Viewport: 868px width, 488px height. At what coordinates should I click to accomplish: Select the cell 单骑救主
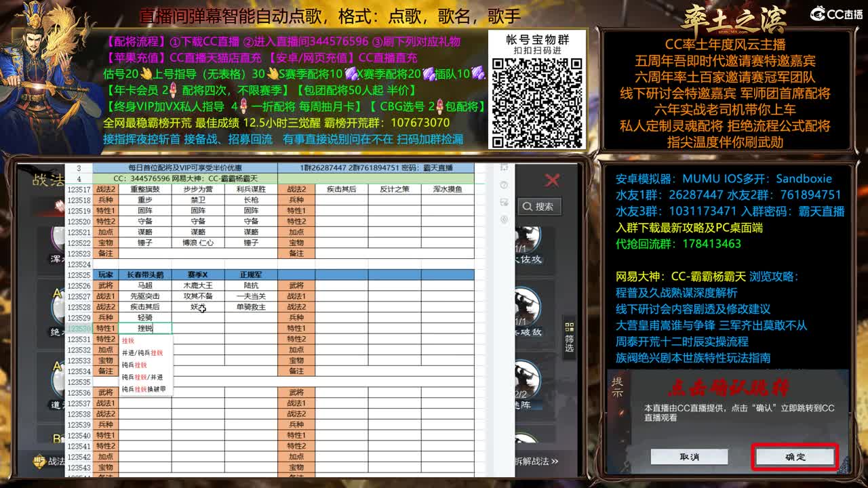point(251,307)
